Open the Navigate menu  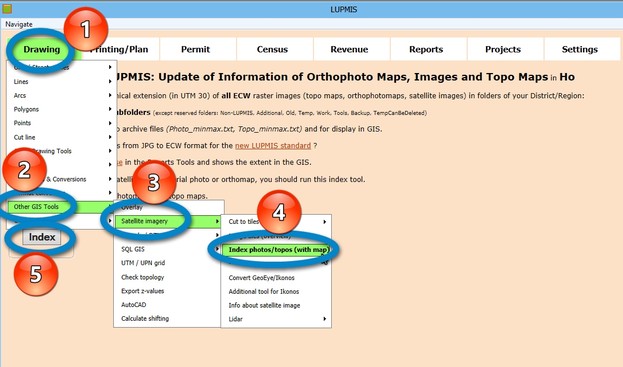pyautogui.click(x=19, y=24)
